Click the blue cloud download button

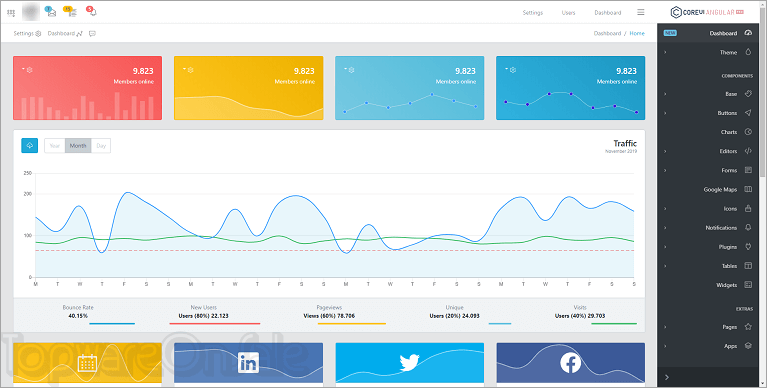pos(29,145)
